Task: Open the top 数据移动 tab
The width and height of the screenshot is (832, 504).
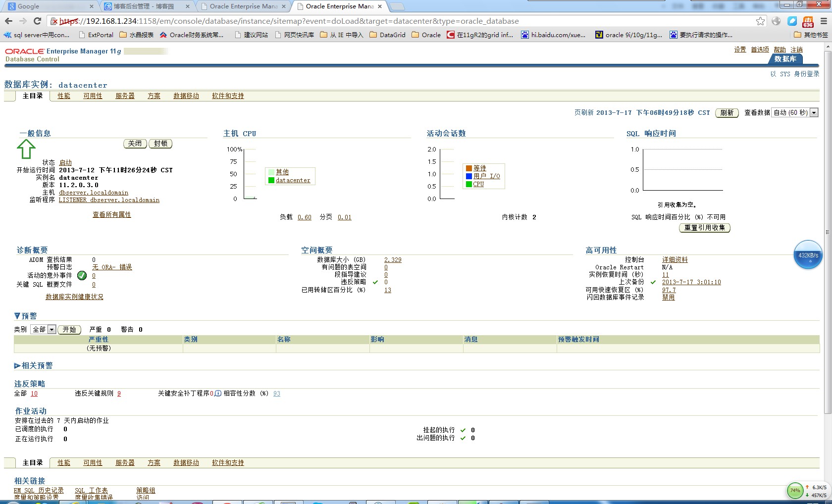Action: click(186, 96)
